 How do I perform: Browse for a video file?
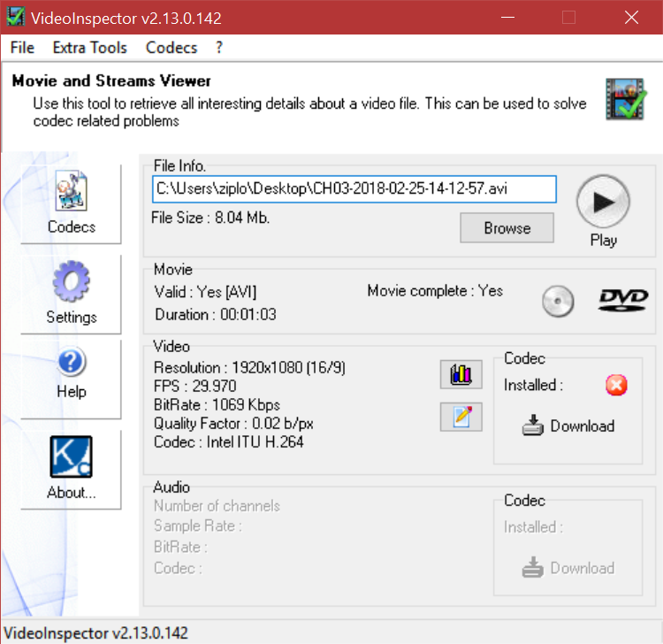click(x=507, y=227)
